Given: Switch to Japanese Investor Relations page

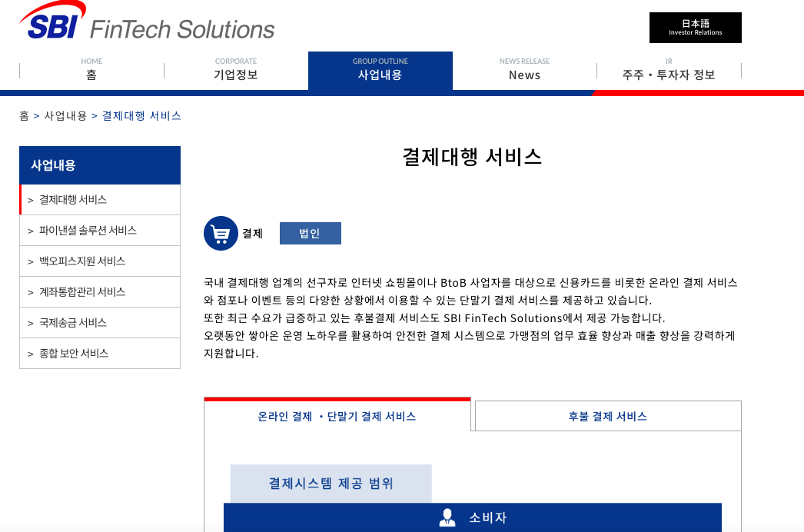Looking at the screenshot, I should tap(695, 27).
